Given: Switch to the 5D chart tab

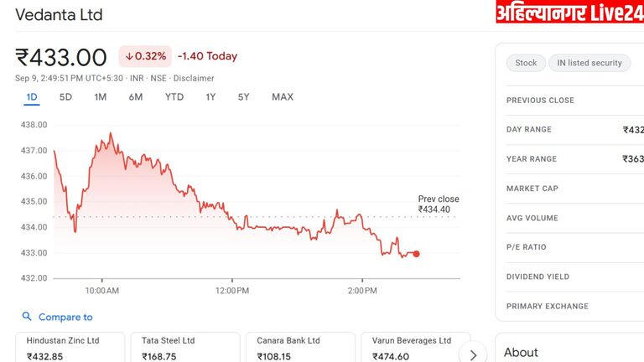Looking at the screenshot, I should tap(65, 97).
